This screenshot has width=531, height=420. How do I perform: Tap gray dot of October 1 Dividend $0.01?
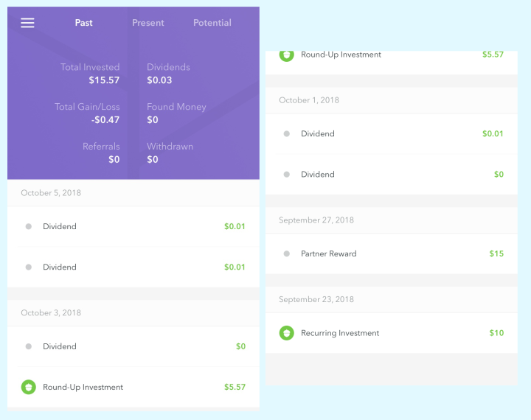click(x=286, y=133)
